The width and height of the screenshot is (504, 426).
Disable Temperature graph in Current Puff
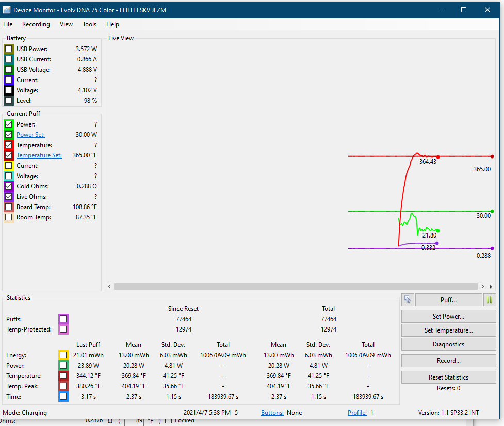(x=9, y=145)
